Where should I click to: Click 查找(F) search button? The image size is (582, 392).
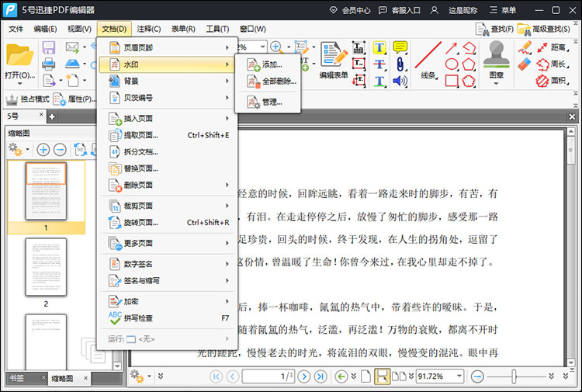point(495,29)
